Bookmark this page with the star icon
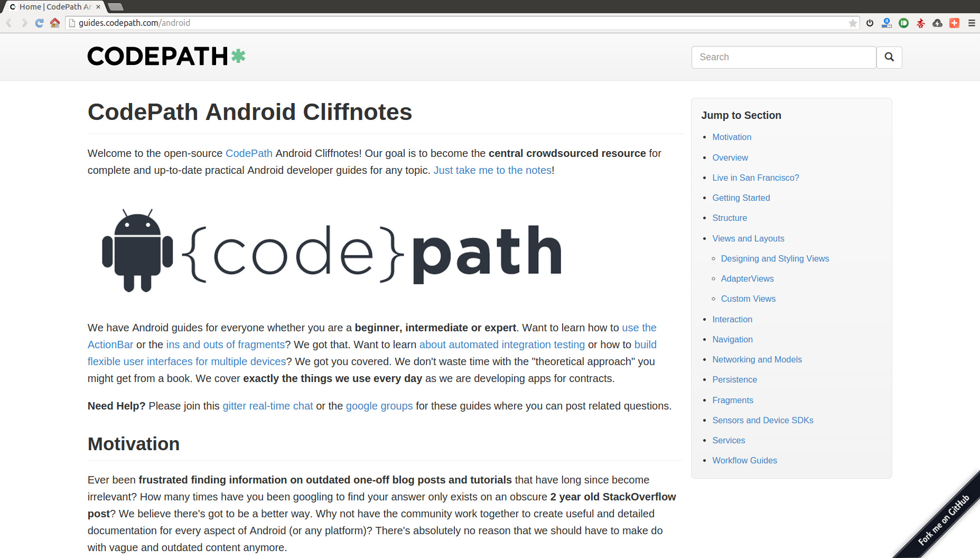The height and width of the screenshot is (558, 980). (853, 23)
